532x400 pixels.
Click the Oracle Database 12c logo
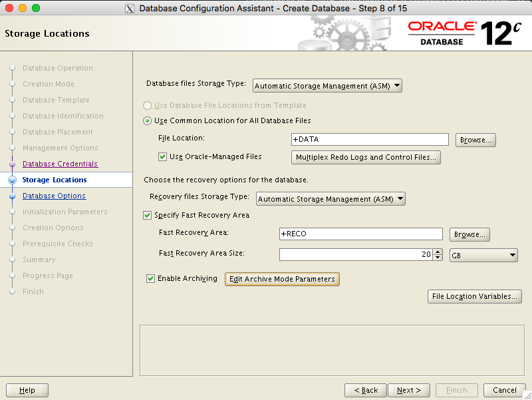460,33
